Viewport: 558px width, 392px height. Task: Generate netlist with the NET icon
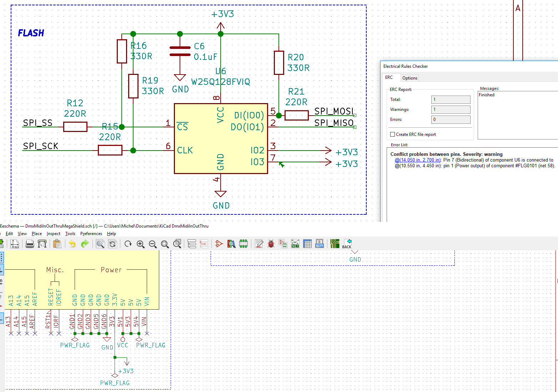[x=295, y=244]
